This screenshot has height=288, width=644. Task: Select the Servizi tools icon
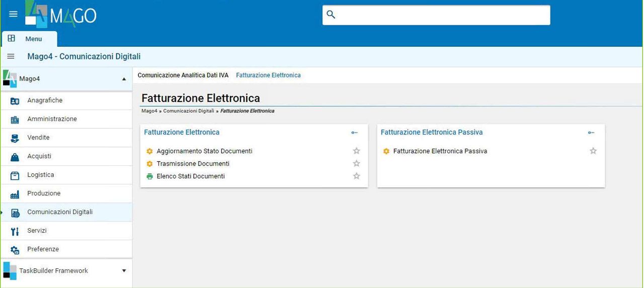(15, 231)
